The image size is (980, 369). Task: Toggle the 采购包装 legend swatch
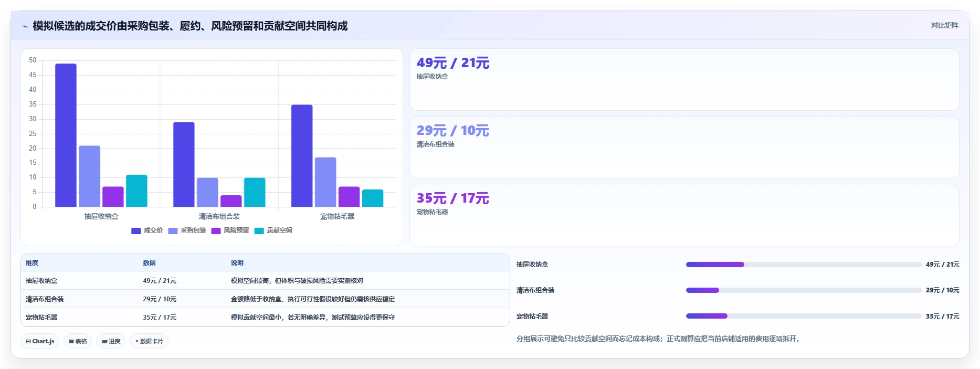[x=173, y=230]
